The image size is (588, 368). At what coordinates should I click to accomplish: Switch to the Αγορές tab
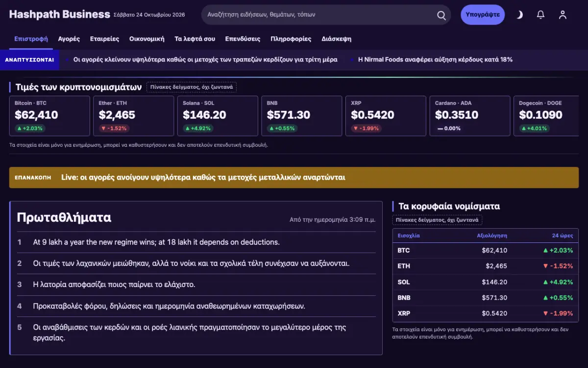coord(69,39)
